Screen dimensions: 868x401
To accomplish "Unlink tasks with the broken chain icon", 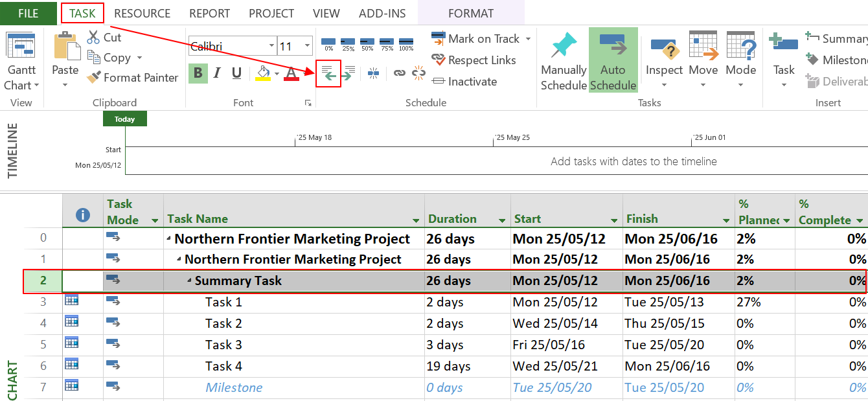I will pyautogui.click(x=419, y=73).
